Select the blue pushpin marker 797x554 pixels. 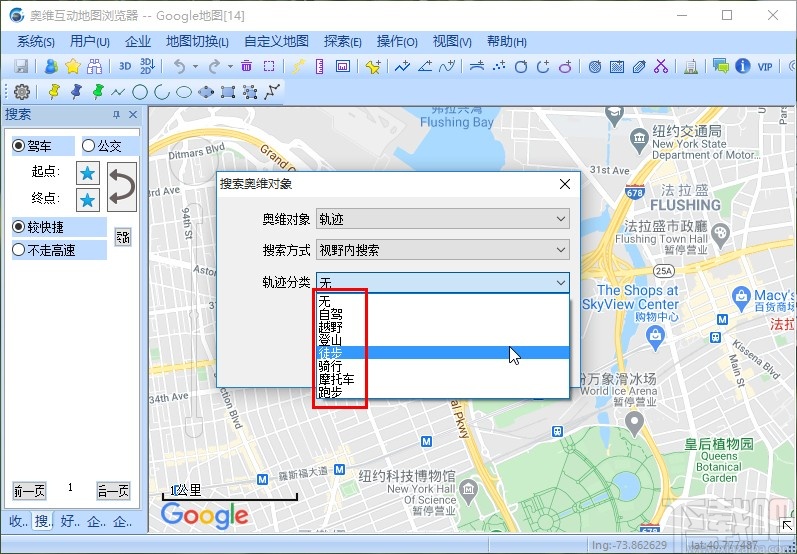pos(76,92)
